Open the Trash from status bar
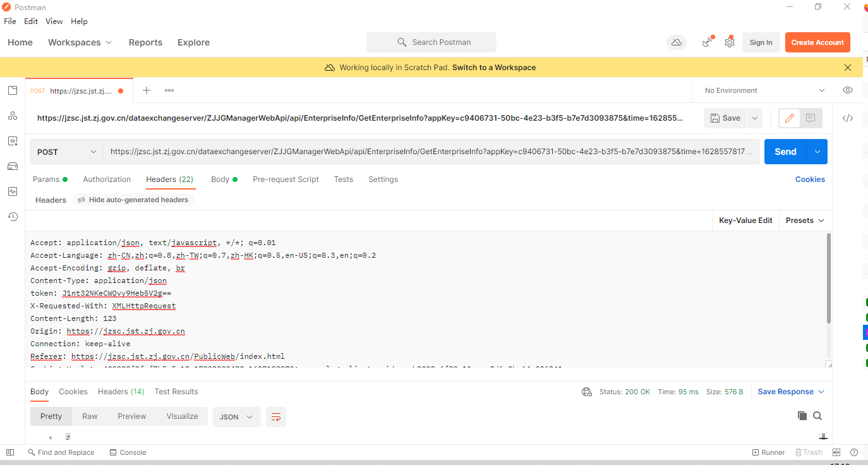The height and width of the screenshot is (465, 868). tap(809, 452)
